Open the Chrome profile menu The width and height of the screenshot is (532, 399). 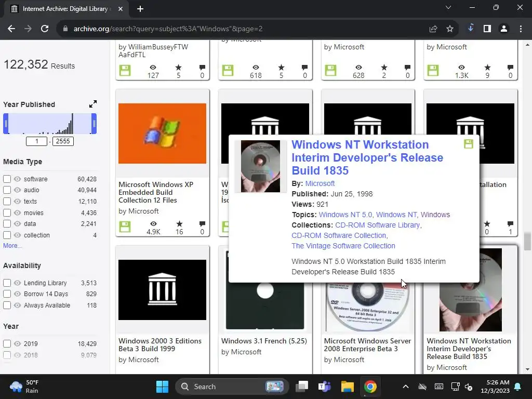tap(504, 29)
